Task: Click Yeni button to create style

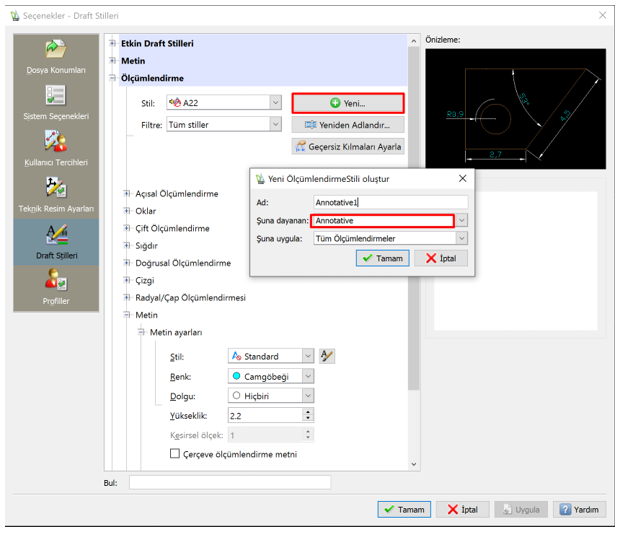Action: click(x=347, y=103)
